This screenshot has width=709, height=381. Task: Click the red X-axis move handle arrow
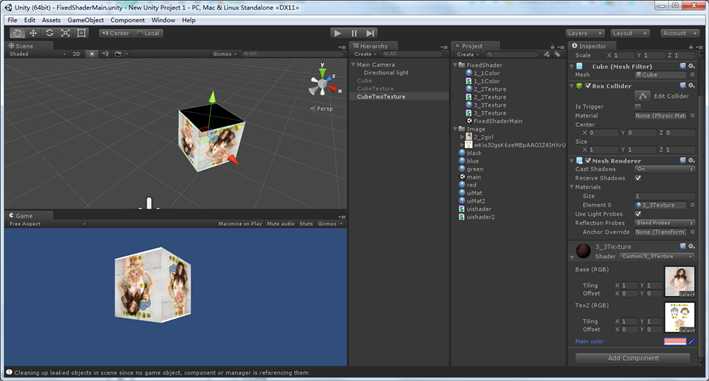(232, 159)
